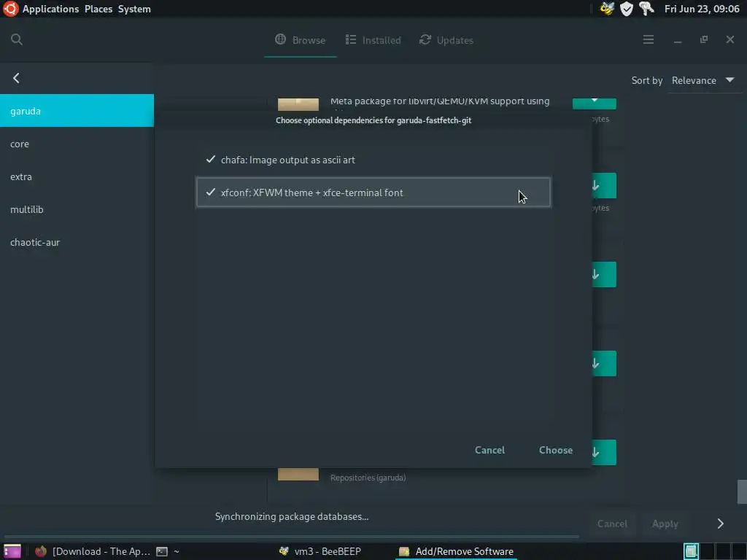The height and width of the screenshot is (560, 747).
Task: Select the first workspace switcher box
Action: point(691,551)
